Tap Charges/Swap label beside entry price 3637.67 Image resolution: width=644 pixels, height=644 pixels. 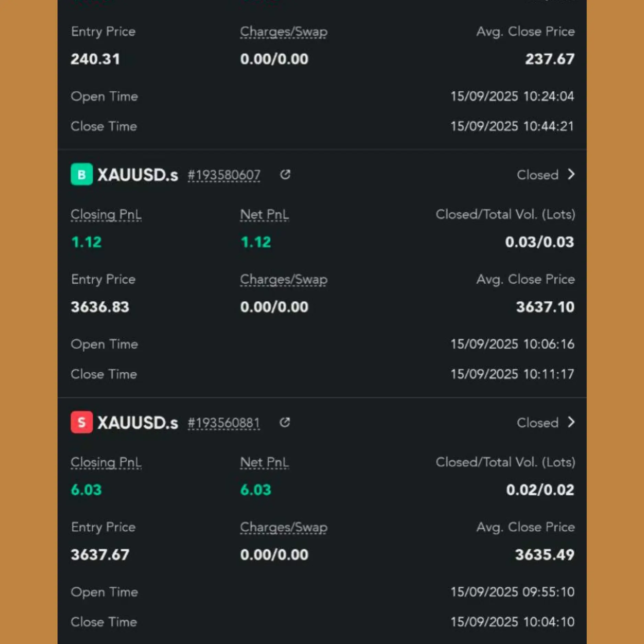(x=284, y=527)
